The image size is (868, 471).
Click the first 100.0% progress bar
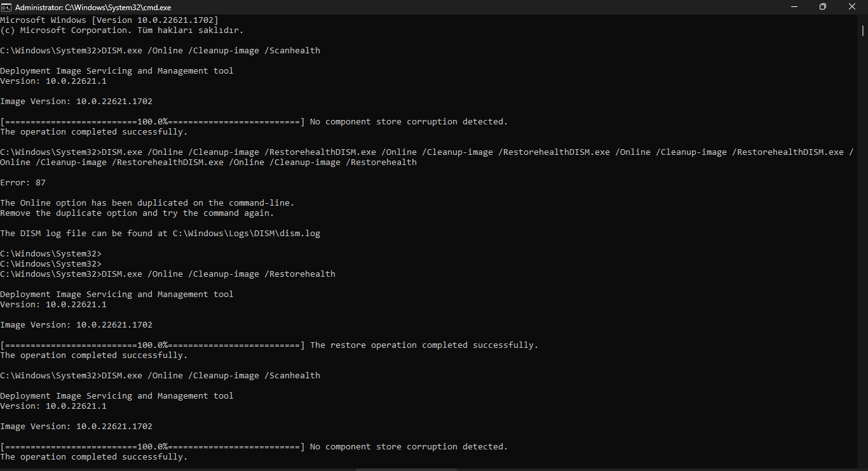[153, 122]
